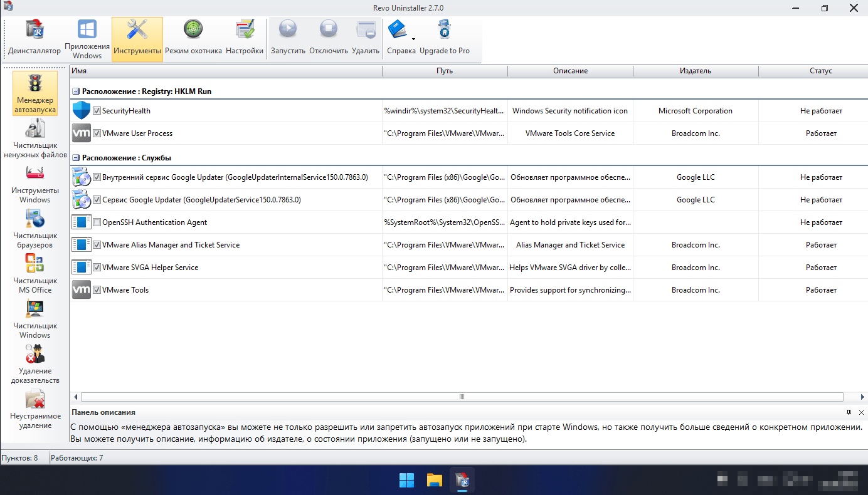Click 'Agent to hold private keys' description
The width and height of the screenshot is (868, 495).
(x=570, y=222)
